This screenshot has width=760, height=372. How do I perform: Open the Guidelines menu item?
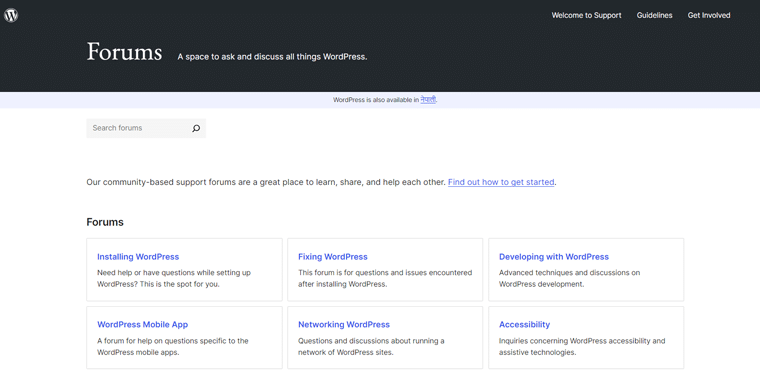(654, 16)
